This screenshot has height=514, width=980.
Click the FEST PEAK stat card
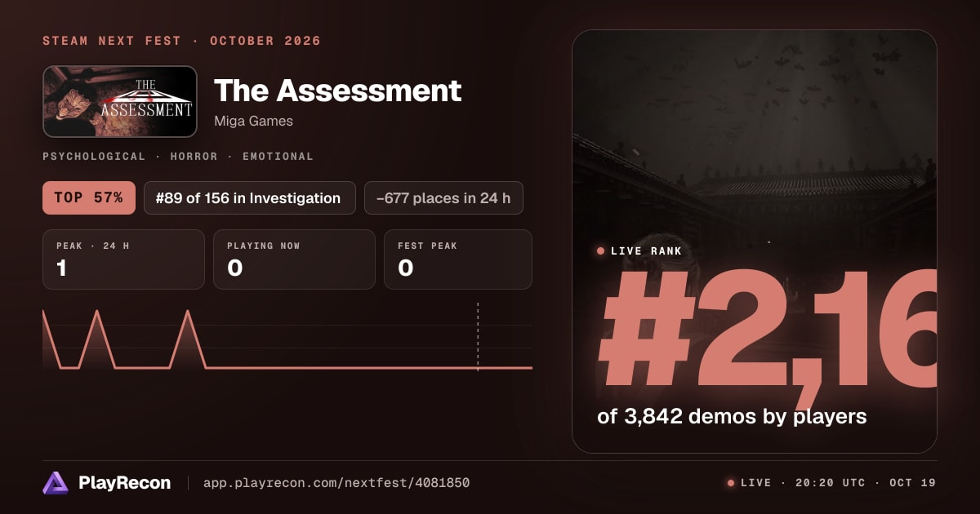[457, 259]
